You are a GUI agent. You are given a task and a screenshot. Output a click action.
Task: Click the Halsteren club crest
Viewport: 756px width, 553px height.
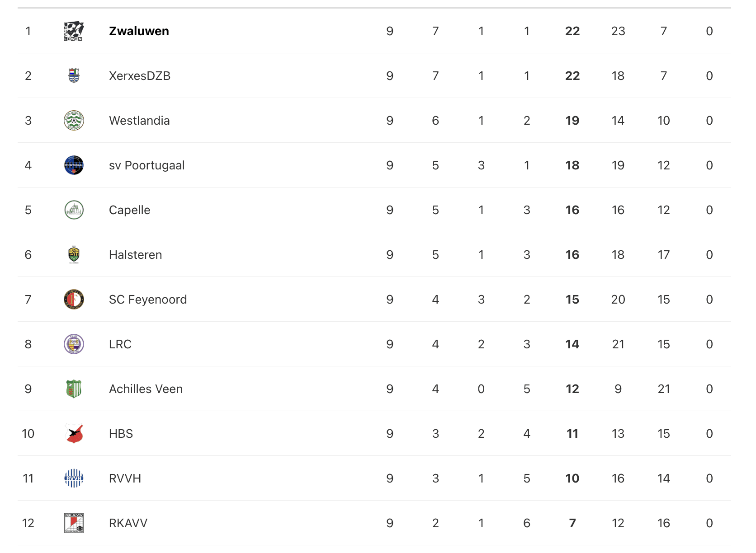(x=74, y=255)
